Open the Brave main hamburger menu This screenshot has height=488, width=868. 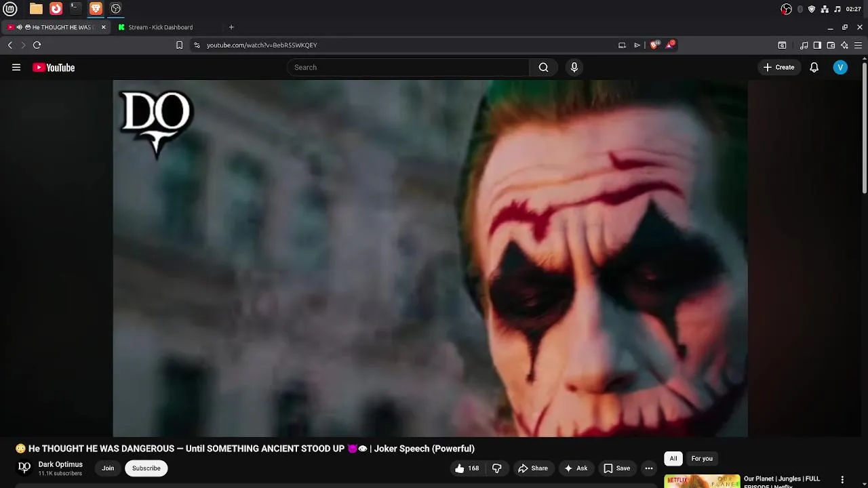coord(858,45)
